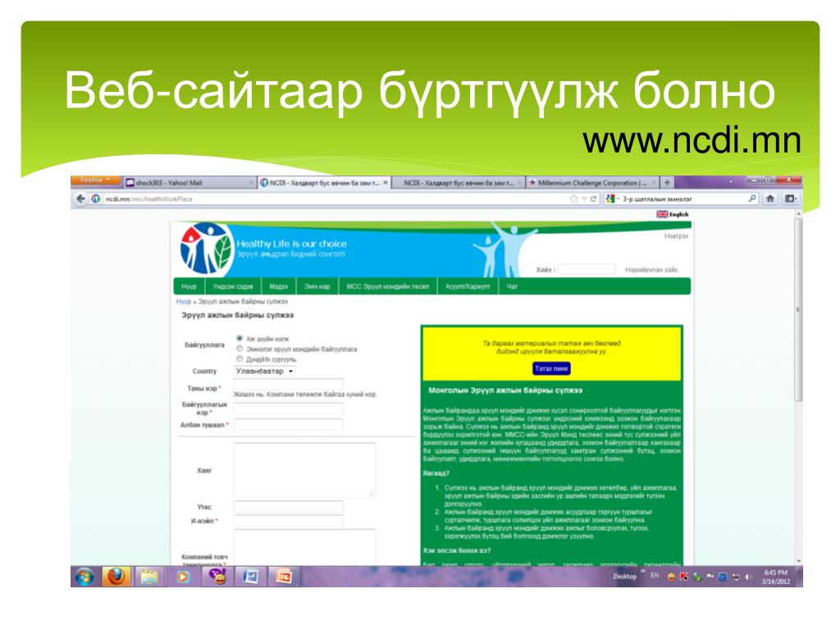Open the bookmarks menu toolbar icon
Viewport: 840px width, 630px height.
coord(791,199)
